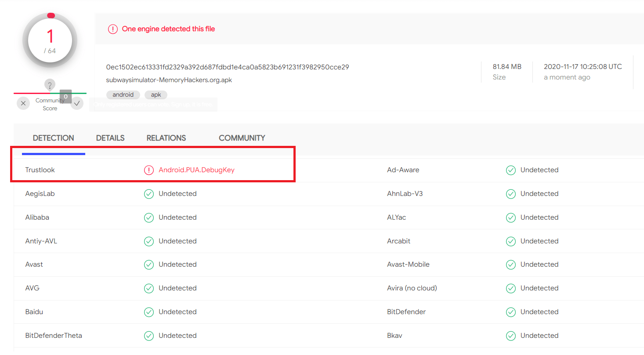Click the apk tag chip

click(x=156, y=94)
